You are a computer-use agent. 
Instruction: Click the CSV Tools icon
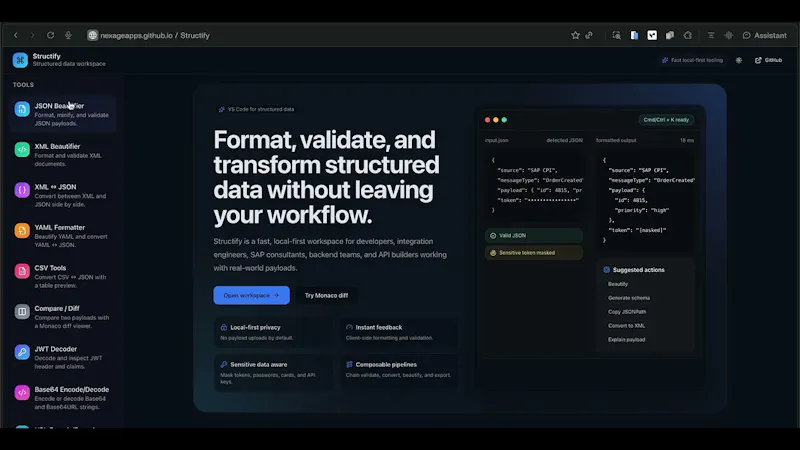pos(22,271)
